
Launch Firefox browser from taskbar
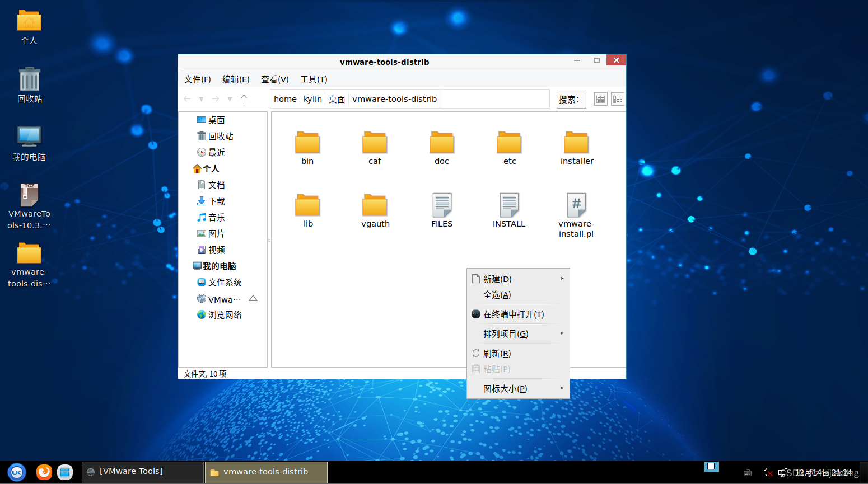point(44,472)
